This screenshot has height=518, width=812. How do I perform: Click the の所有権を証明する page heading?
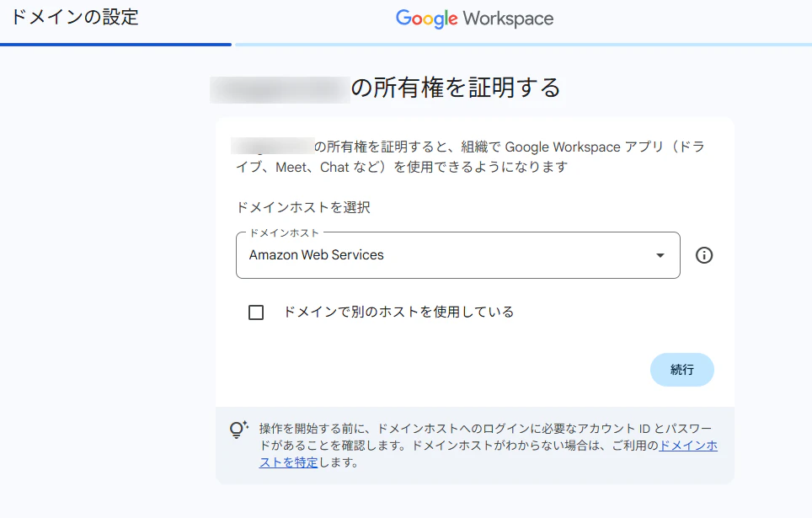pyautogui.click(x=456, y=88)
